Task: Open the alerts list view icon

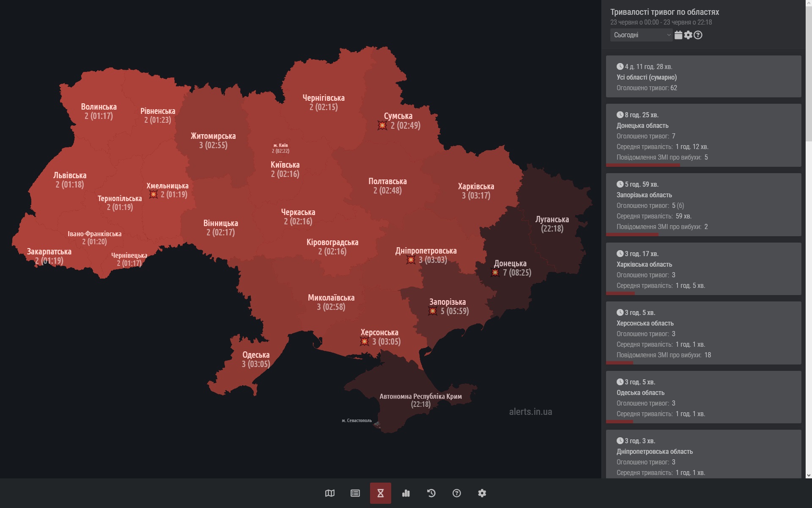Action: point(355,493)
